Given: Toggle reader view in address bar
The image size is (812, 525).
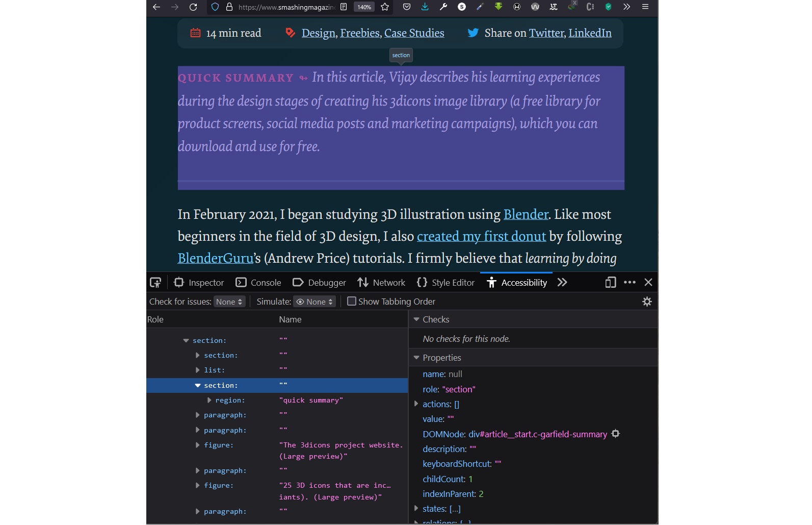Looking at the screenshot, I should (x=344, y=7).
